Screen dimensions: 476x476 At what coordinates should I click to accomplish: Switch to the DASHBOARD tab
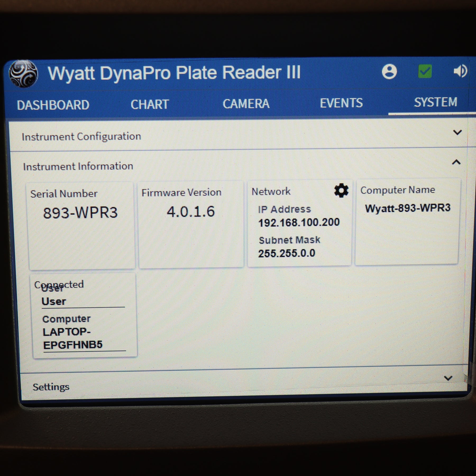(53, 105)
